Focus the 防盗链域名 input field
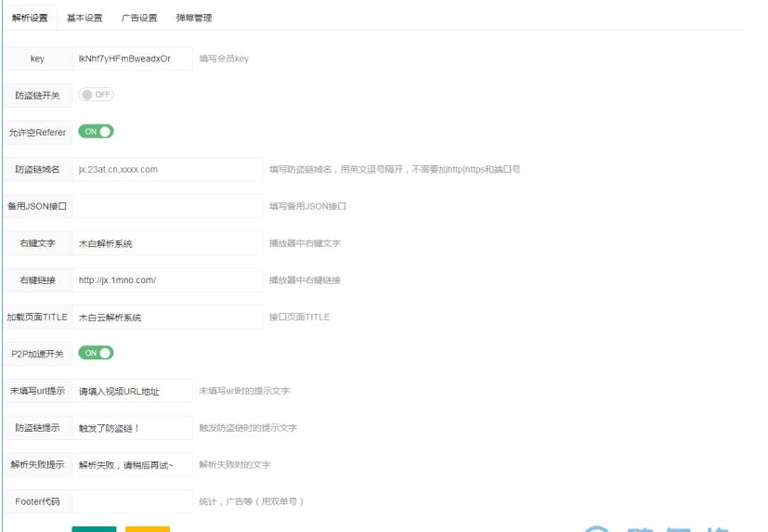 [x=167, y=169]
